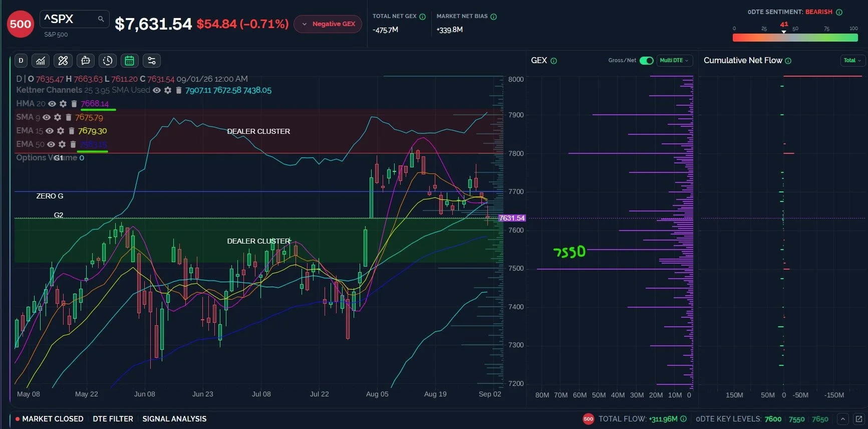Open the indicators chart icon in toolbar
The image size is (868, 429).
point(41,61)
